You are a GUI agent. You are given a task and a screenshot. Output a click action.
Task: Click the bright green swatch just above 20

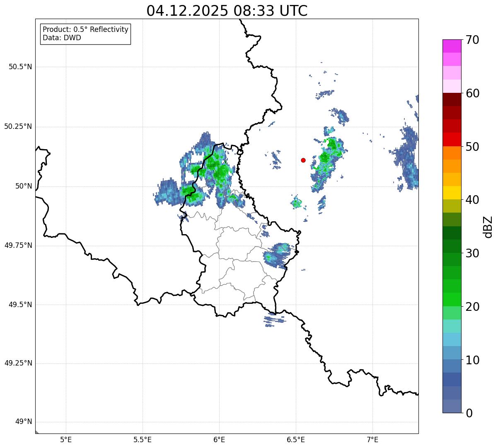tap(452, 299)
